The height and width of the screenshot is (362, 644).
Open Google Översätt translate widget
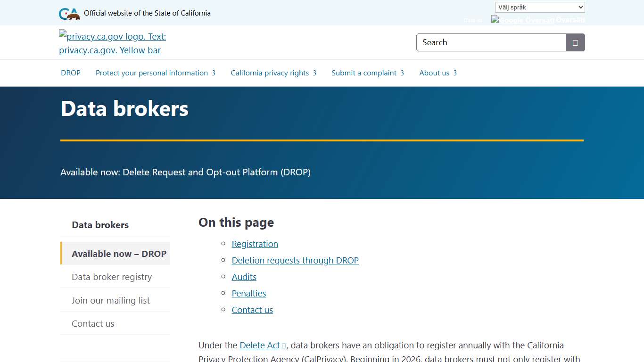click(537, 20)
